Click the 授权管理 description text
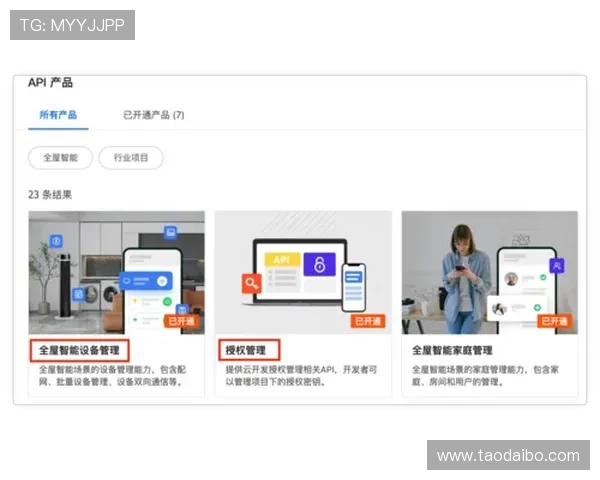This screenshot has height=480, width=600. pos(301,376)
